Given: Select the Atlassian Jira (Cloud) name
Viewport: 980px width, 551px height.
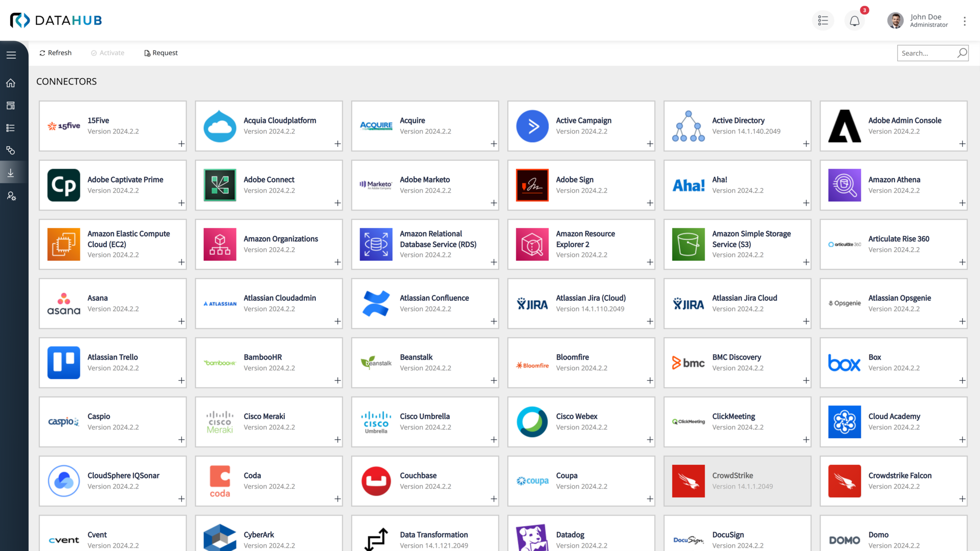Looking at the screenshot, I should [x=591, y=298].
